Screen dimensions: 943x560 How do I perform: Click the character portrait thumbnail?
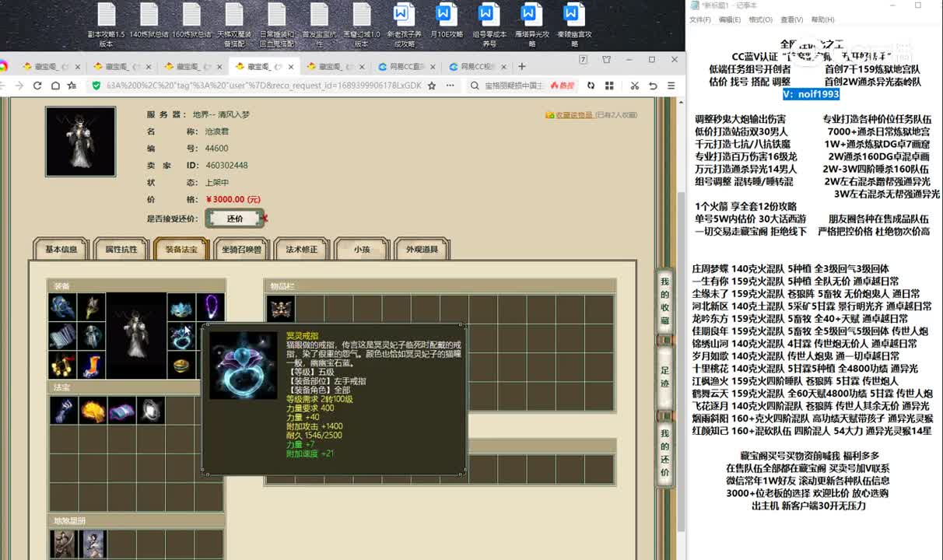(80, 142)
